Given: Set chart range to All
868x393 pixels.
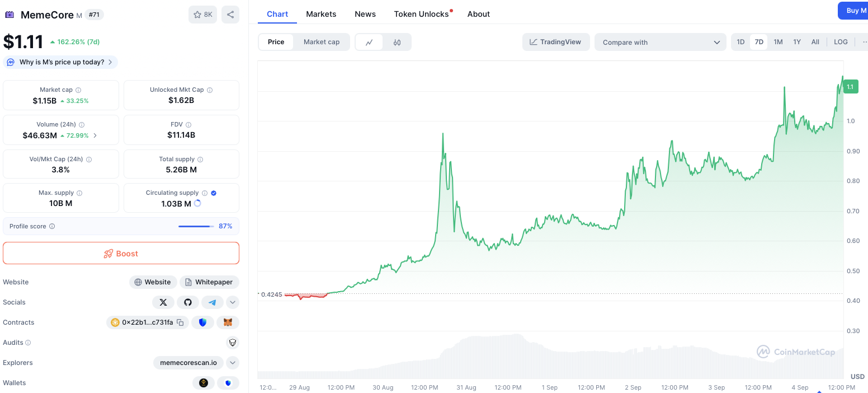Looking at the screenshot, I should [x=815, y=42].
